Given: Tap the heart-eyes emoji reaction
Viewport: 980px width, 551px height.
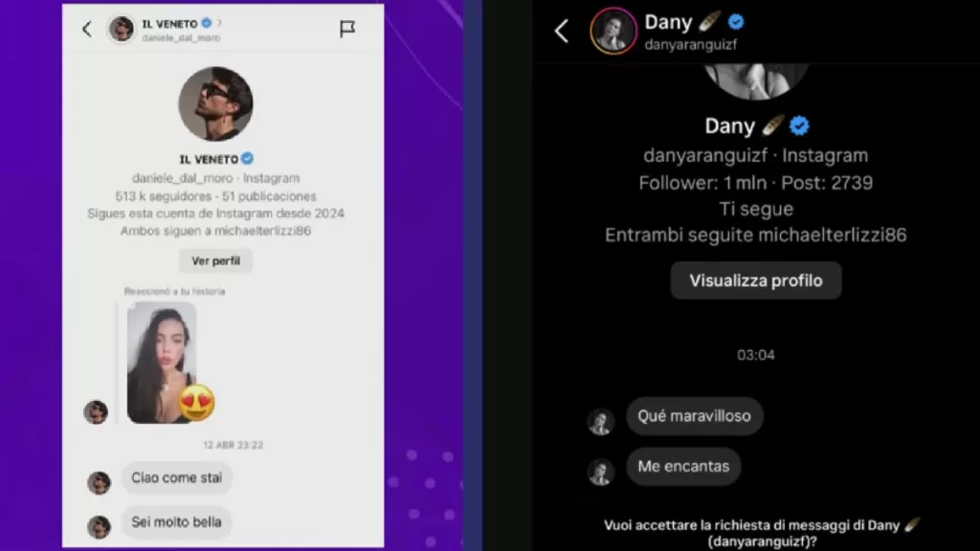Looking at the screenshot, I should coord(196,403).
